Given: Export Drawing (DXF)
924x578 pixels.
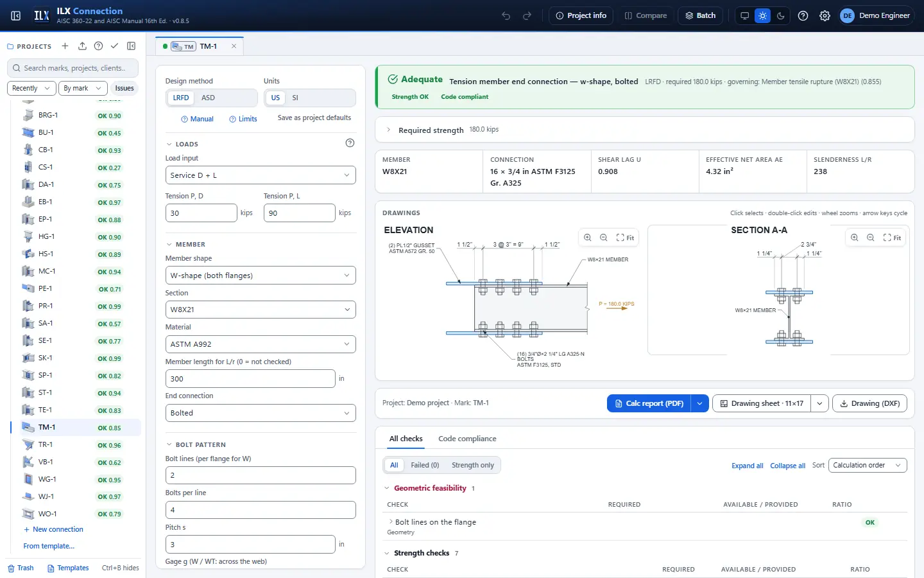Looking at the screenshot, I should pos(869,403).
